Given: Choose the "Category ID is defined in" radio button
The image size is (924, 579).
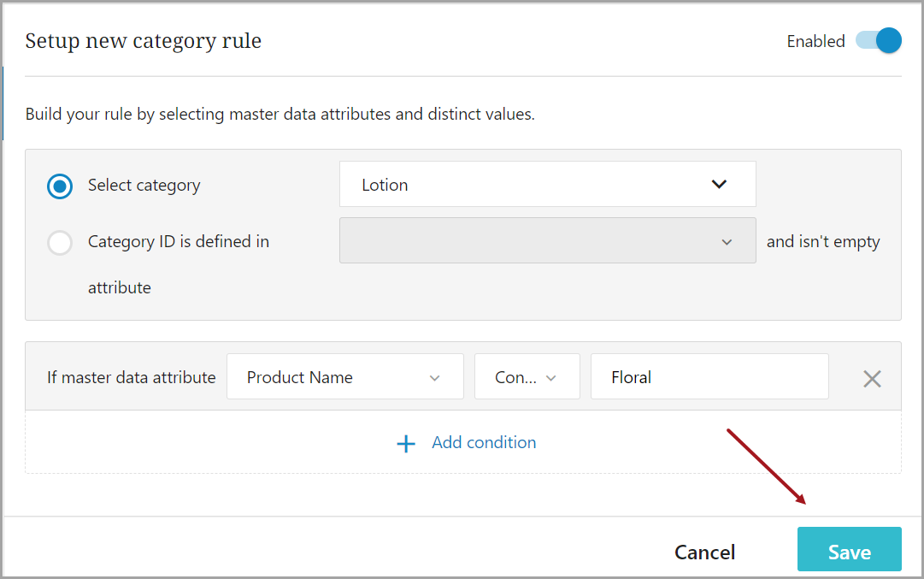Looking at the screenshot, I should click(x=60, y=243).
